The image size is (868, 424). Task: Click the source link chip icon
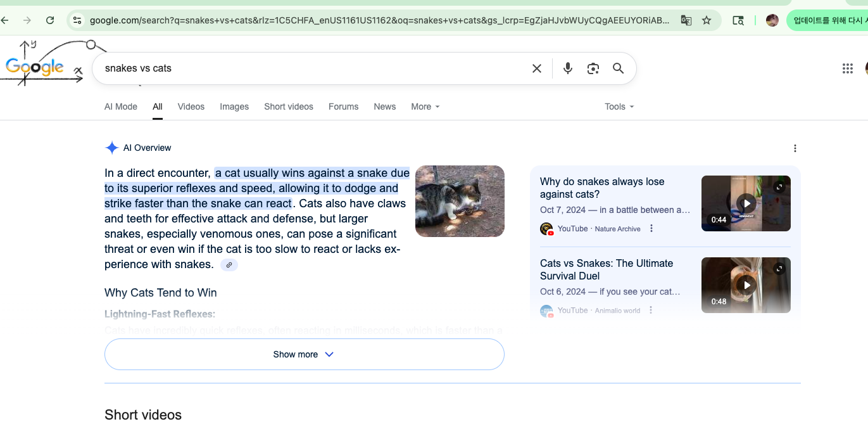(229, 265)
